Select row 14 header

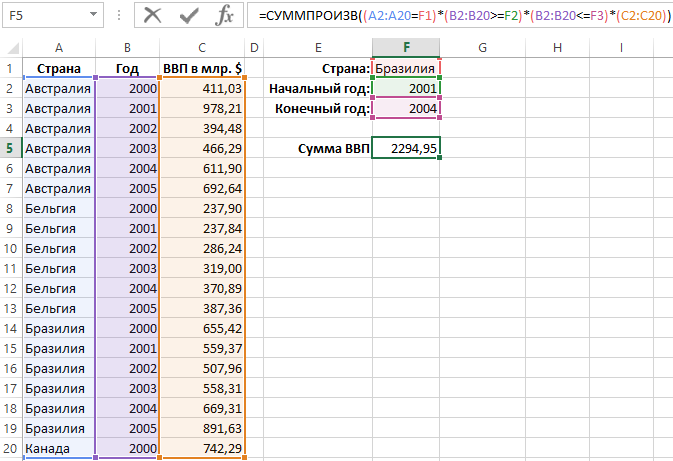tap(10, 328)
